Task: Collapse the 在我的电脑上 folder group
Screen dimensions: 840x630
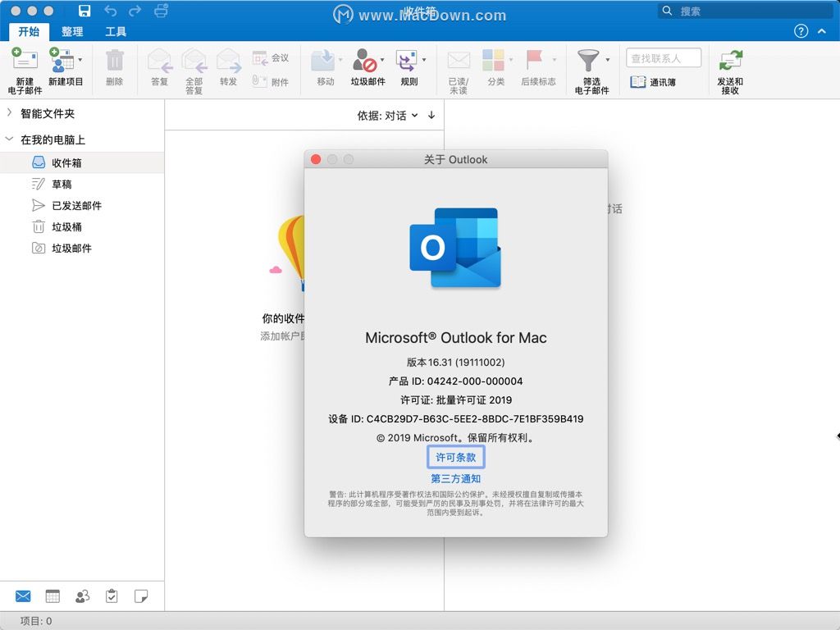Action: [x=9, y=139]
